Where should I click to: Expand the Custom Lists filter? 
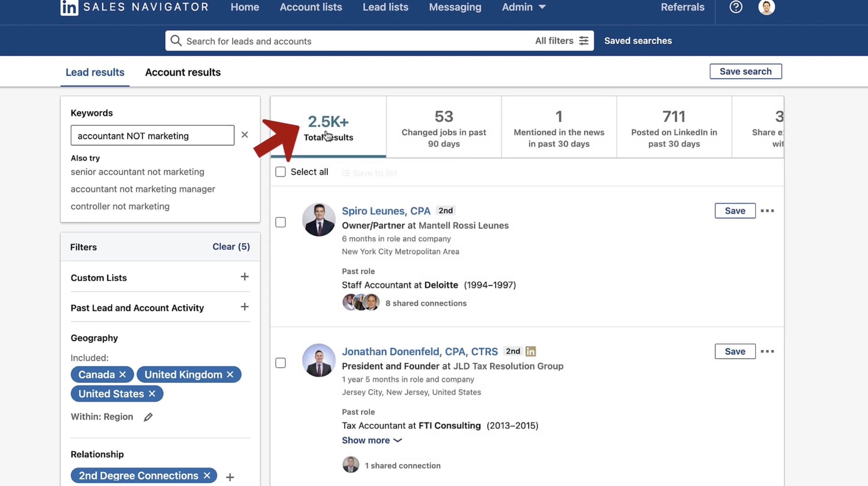(x=244, y=277)
